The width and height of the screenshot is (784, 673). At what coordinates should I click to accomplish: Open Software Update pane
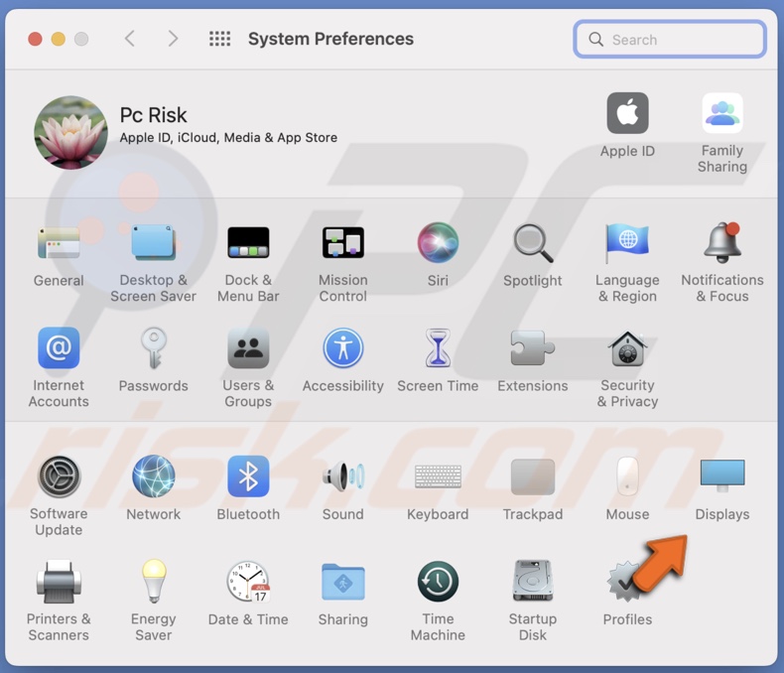tap(59, 477)
